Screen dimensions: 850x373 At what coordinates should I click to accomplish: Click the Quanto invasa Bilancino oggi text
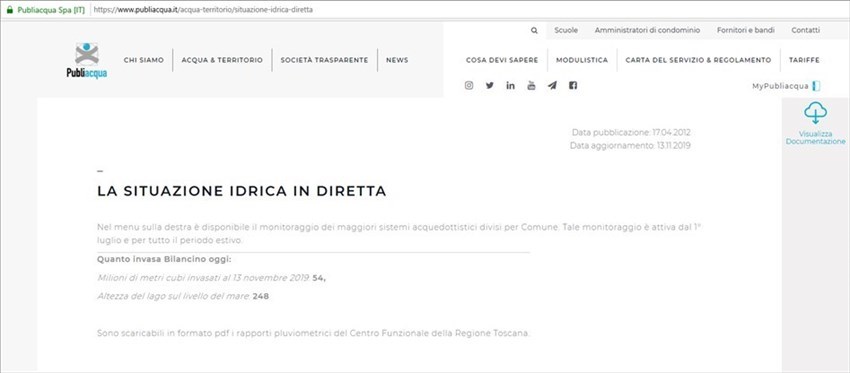[164, 259]
